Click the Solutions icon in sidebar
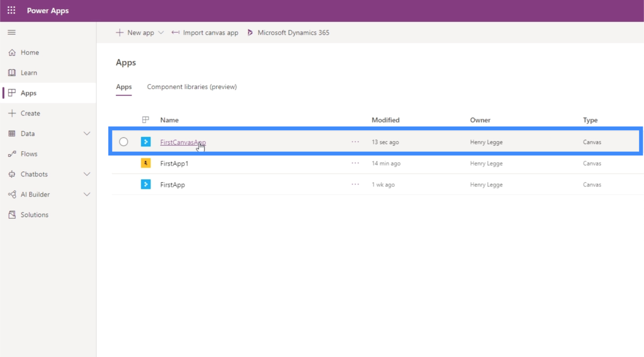The image size is (644, 357). 12,215
